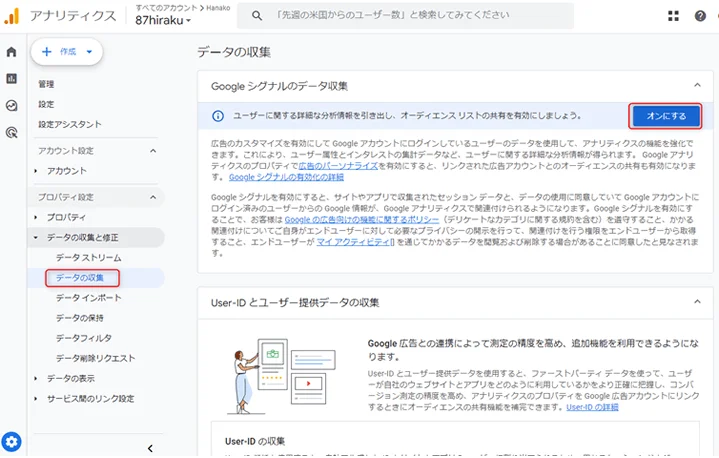Open the Google apps grid icon
This screenshot has width=719, height=458.
[x=673, y=16]
